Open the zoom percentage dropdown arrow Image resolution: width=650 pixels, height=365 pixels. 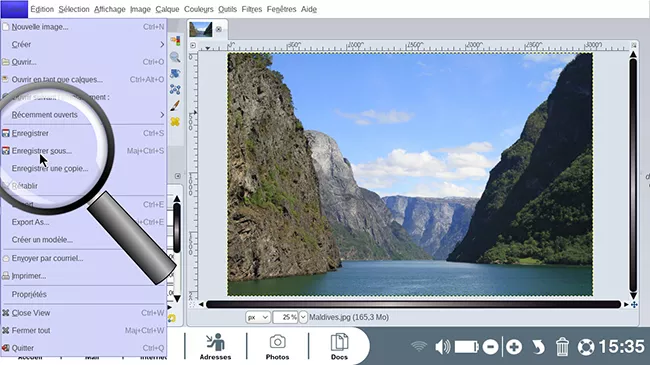pyautogui.click(x=303, y=317)
